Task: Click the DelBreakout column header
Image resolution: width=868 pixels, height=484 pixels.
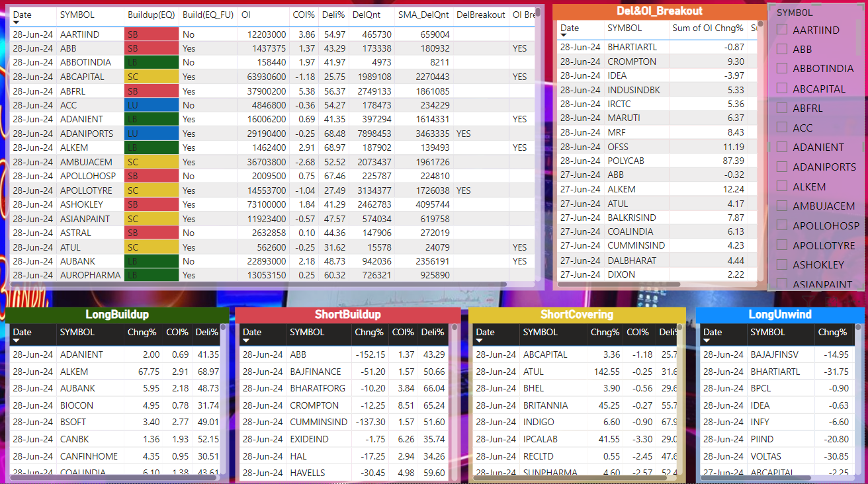Action: tap(481, 15)
